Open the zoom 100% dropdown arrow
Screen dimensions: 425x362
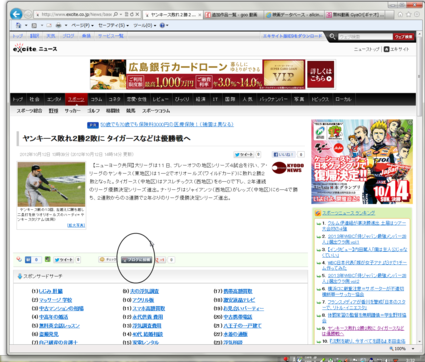click(413, 349)
